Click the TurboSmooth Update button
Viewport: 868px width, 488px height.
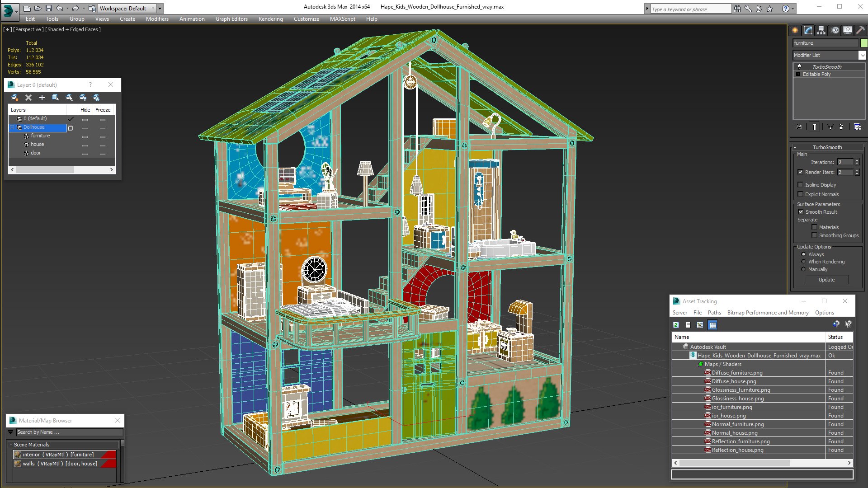tap(826, 280)
